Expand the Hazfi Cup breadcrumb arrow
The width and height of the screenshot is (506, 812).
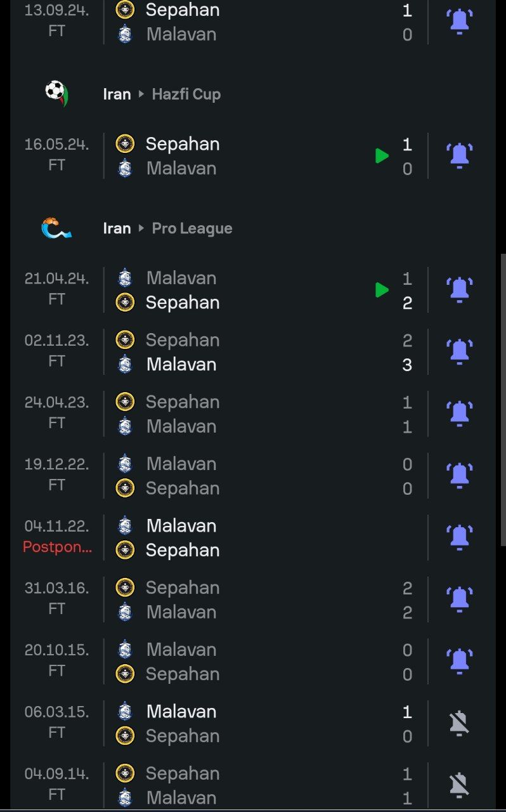click(x=141, y=94)
